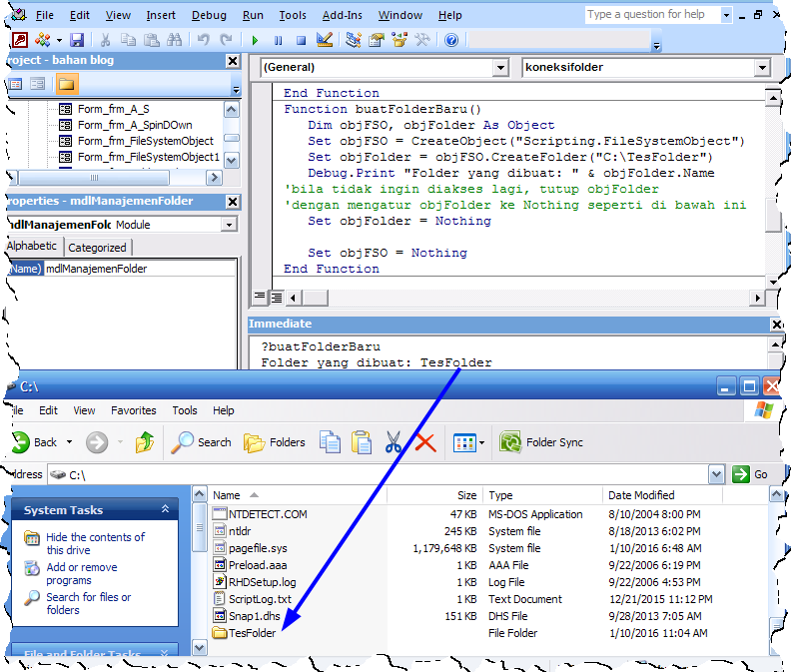791x672 pixels.
Task: Click Folder Sync toolbar button
Action: 540,442
